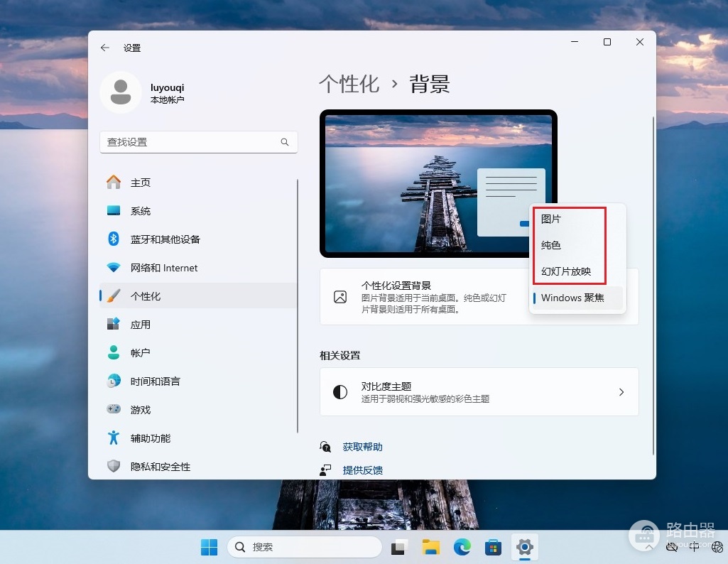Click the apps icon beside 应用
This screenshot has width=728, height=564.
[114, 323]
